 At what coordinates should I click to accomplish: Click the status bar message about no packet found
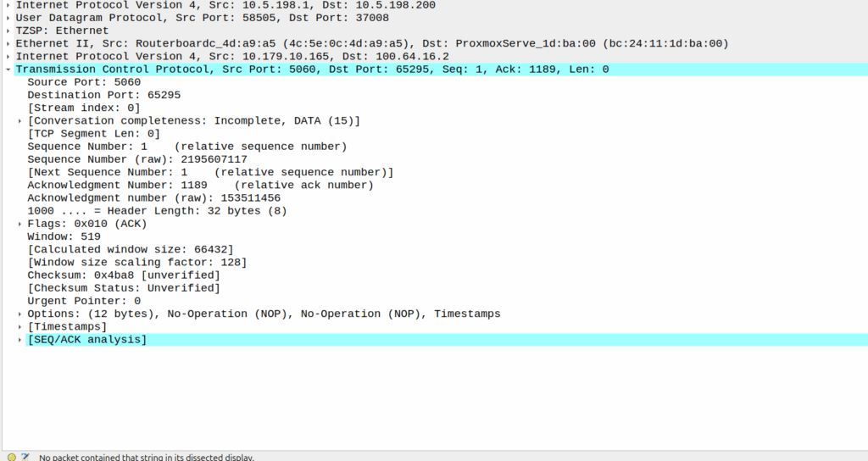point(146,457)
